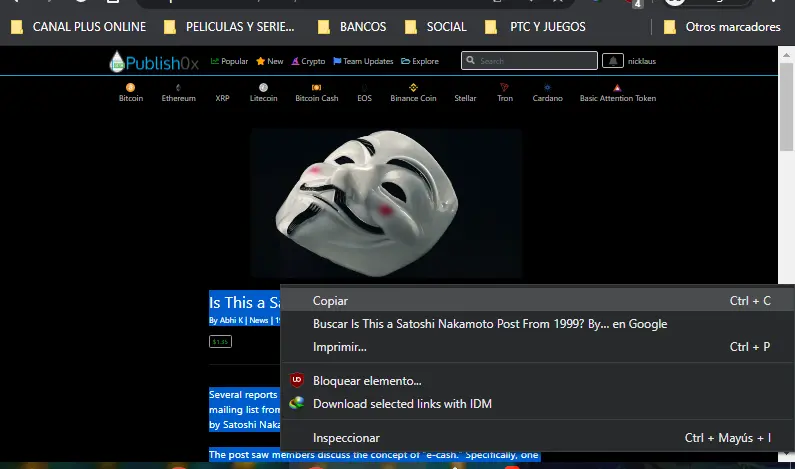795x469 pixels.
Task: Click the Search input field
Action: pos(529,61)
